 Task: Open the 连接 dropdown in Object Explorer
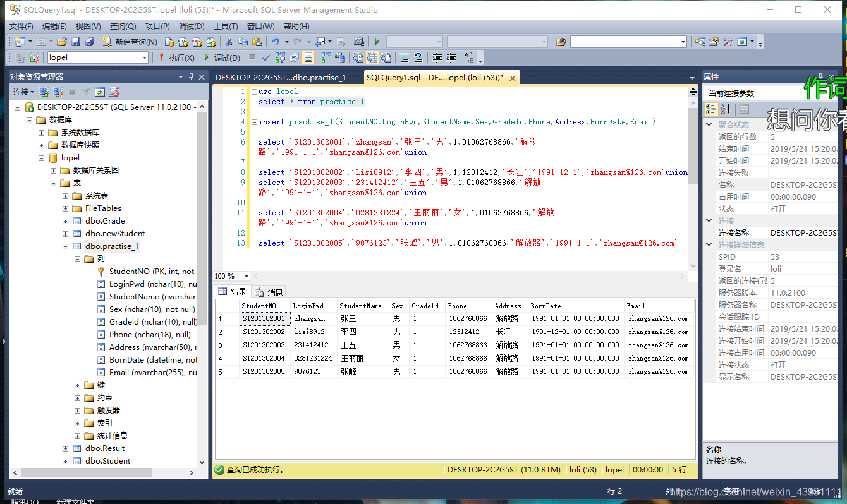(x=23, y=92)
